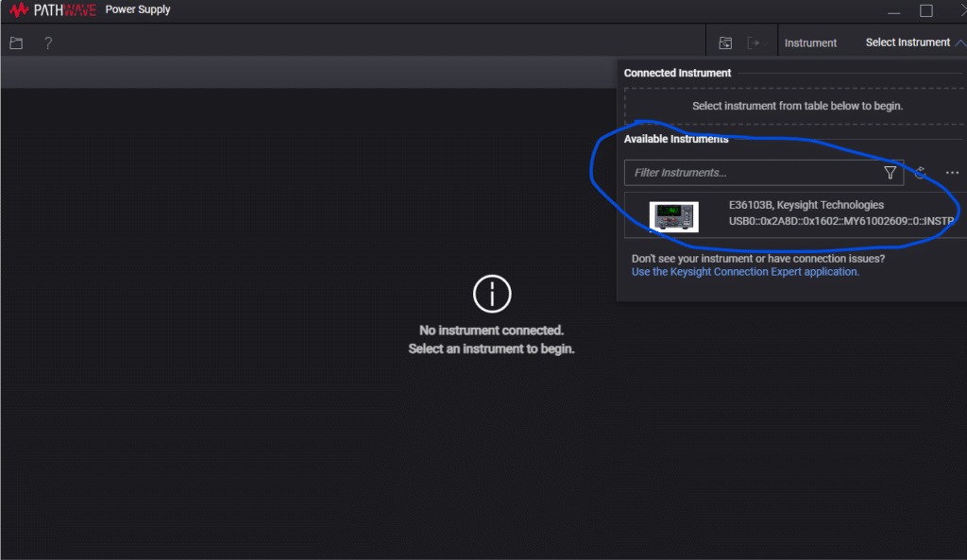This screenshot has width=967, height=560.
Task: Minimize the PathWave Power Supply window
Action: pos(893,11)
